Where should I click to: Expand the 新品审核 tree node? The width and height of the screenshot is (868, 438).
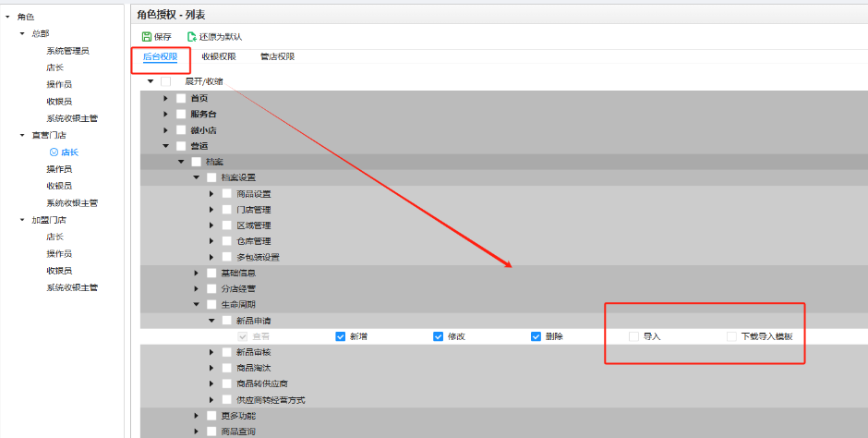(211, 352)
